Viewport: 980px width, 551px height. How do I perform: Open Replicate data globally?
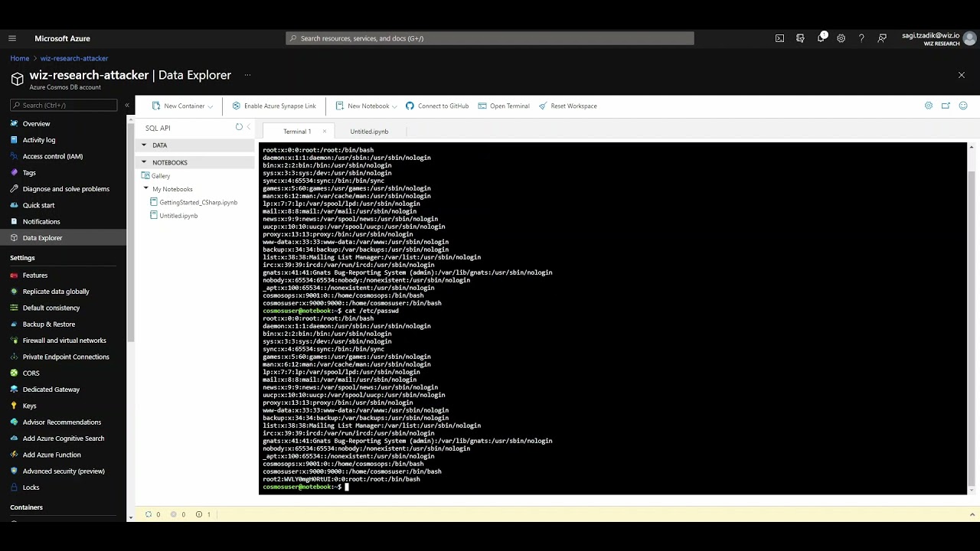[x=56, y=292]
